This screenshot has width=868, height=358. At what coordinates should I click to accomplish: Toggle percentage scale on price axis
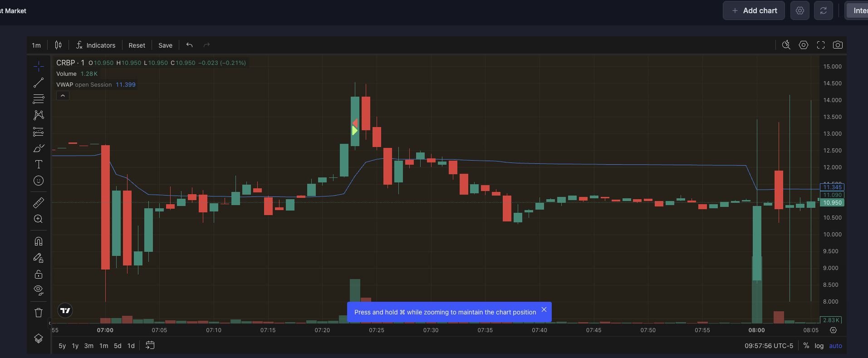point(806,346)
